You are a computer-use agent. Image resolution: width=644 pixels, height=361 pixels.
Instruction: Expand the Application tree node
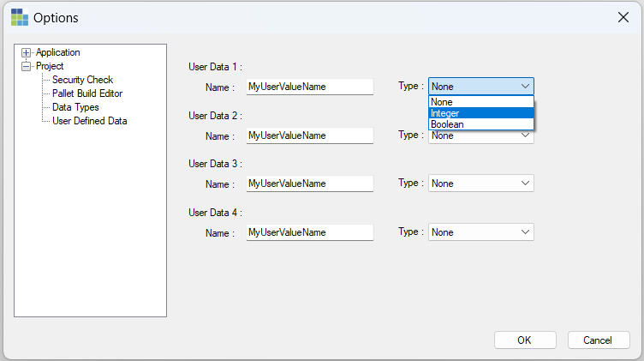26,53
